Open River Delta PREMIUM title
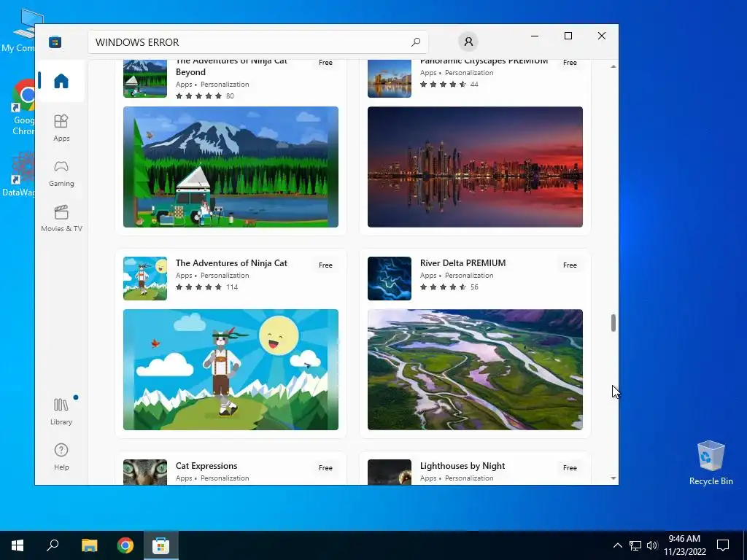 click(x=462, y=262)
